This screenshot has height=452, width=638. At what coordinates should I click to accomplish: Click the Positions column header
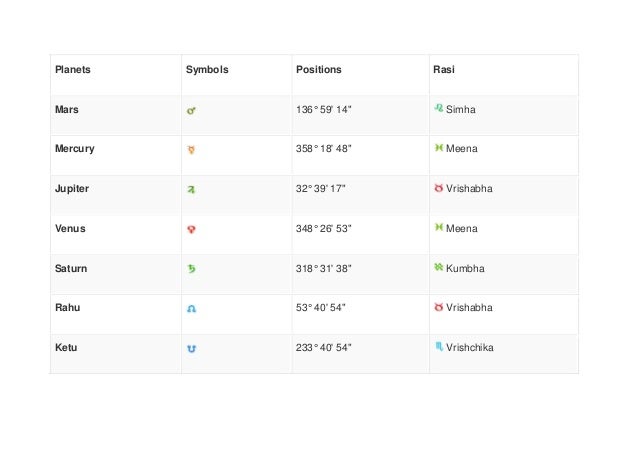[318, 70]
